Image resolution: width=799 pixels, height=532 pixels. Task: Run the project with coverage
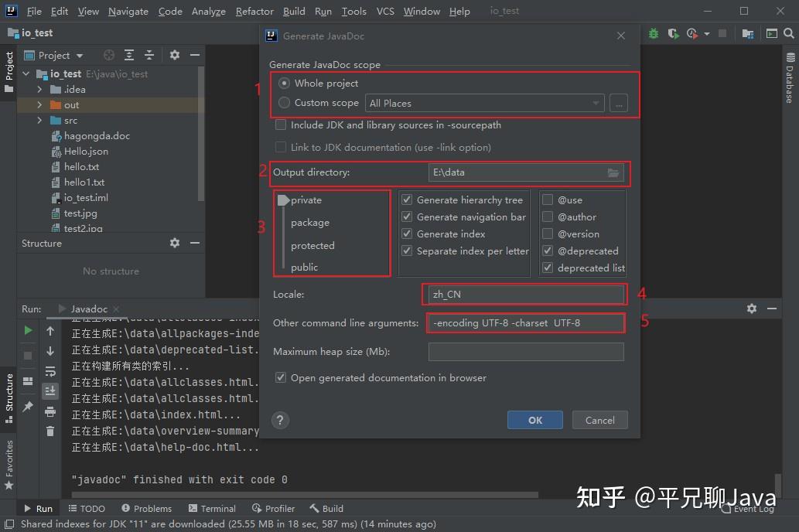pyautogui.click(x=672, y=33)
